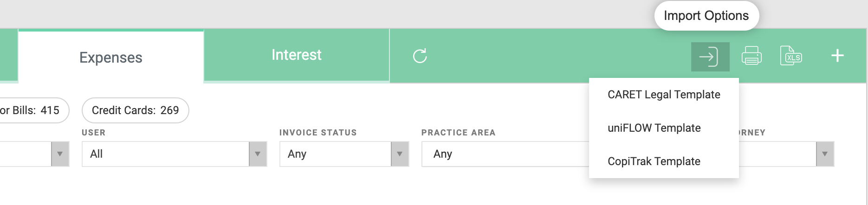Expand the User dropdown arrow
This screenshot has width=868, height=205.
[x=258, y=154]
